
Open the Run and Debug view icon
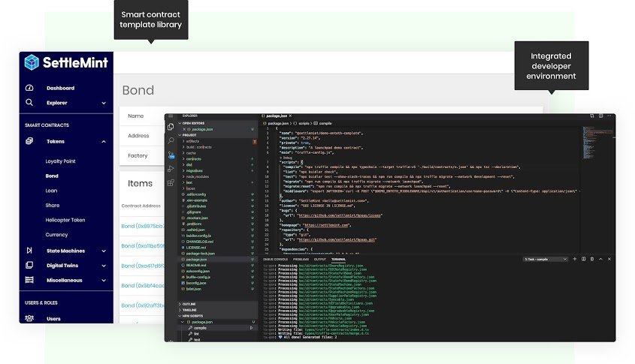point(171,169)
